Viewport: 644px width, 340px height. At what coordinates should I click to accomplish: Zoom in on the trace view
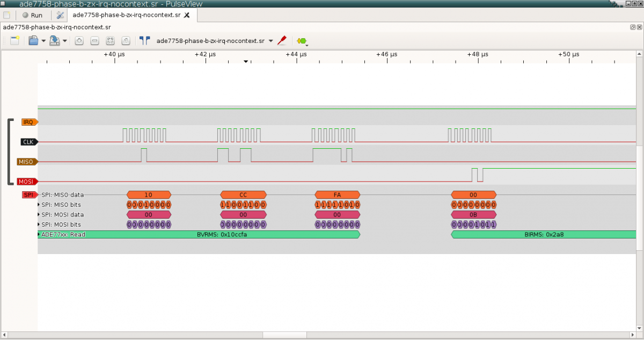point(79,40)
